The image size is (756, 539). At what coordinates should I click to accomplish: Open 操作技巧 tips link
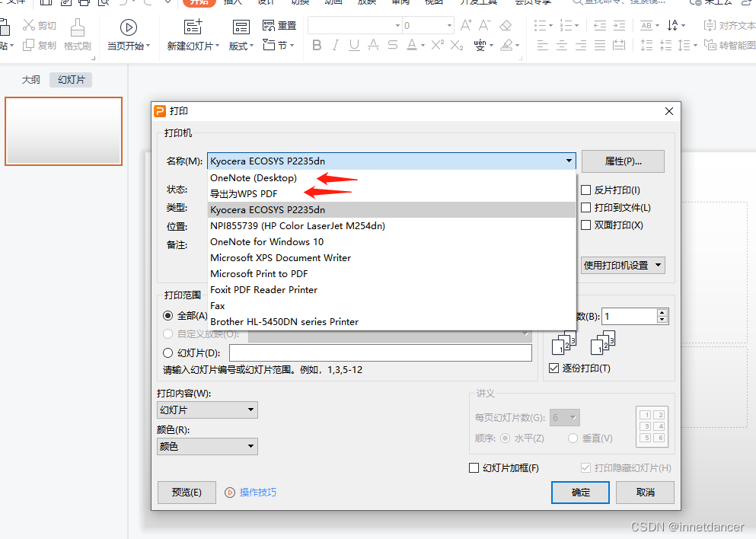point(257,493)
